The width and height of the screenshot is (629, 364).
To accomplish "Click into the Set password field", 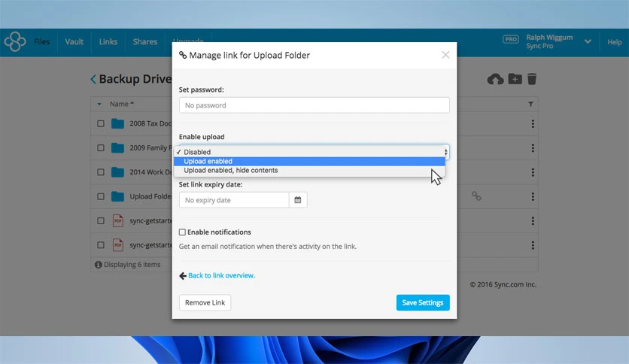I will 314,105.
